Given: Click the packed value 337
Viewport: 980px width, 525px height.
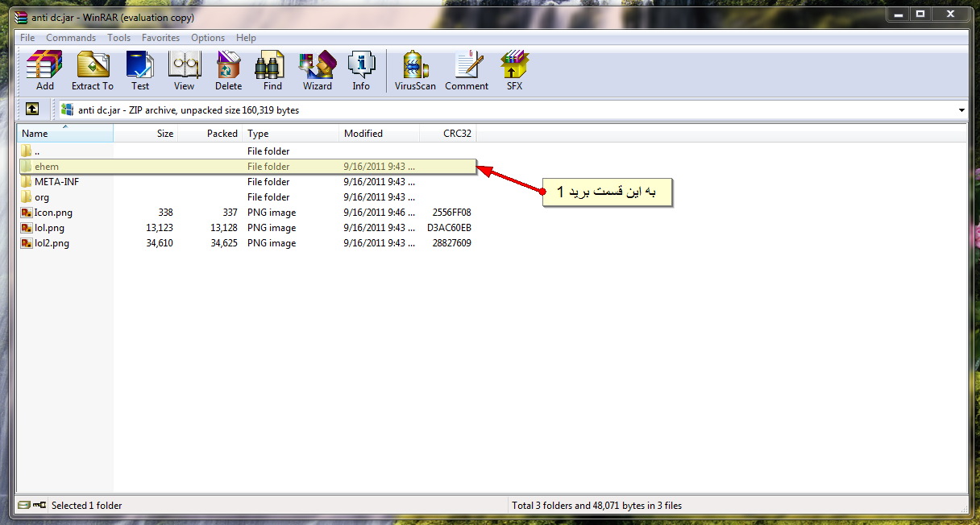Looking at the screenshot, I should [230, 213].
